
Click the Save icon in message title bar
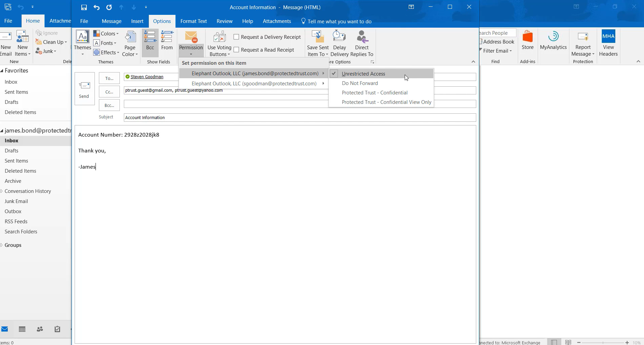click(x=84, y=7)
